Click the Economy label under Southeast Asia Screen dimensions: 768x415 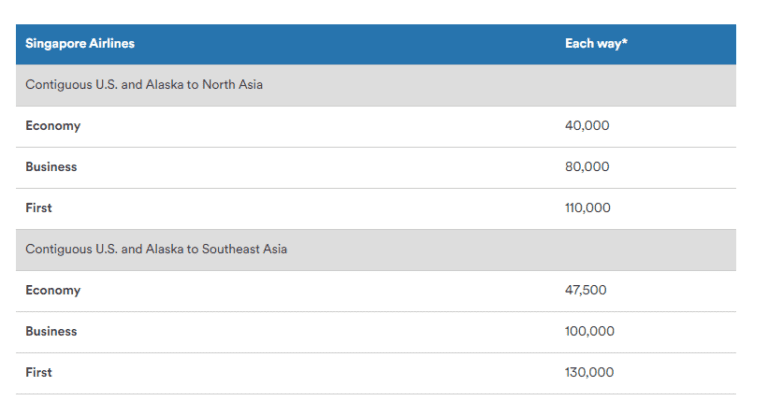click(53, 290)
